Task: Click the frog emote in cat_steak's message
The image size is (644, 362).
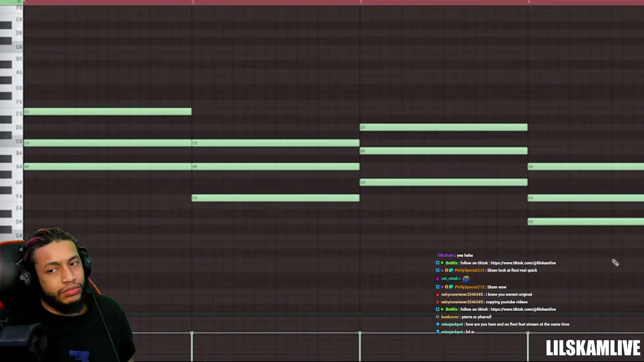Action: click(x=466, y=279)
